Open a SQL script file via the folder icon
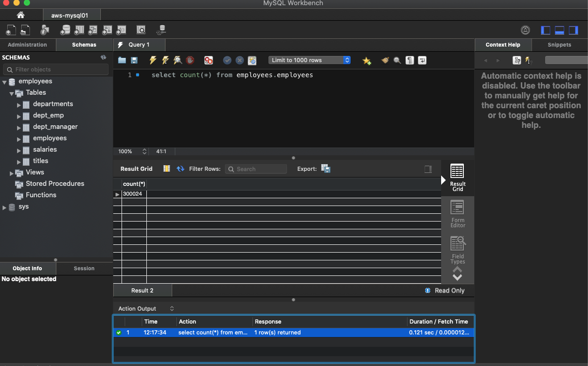 click(122, 61)
